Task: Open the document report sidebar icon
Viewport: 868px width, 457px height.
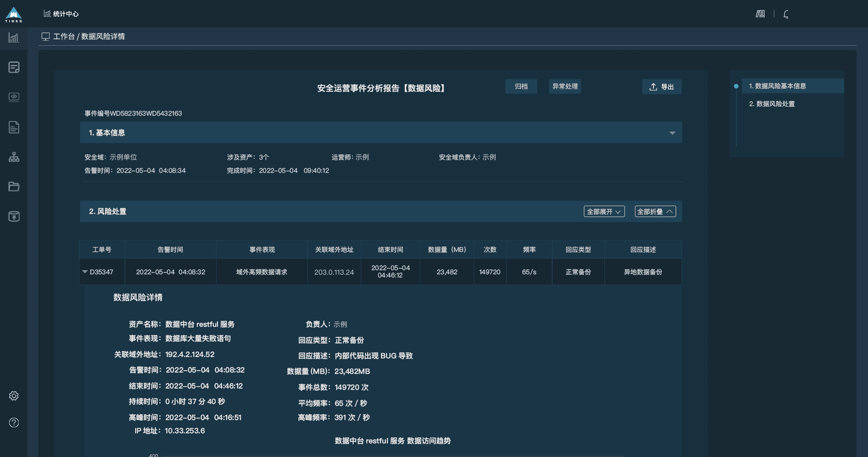Action: tap(14, 127)
